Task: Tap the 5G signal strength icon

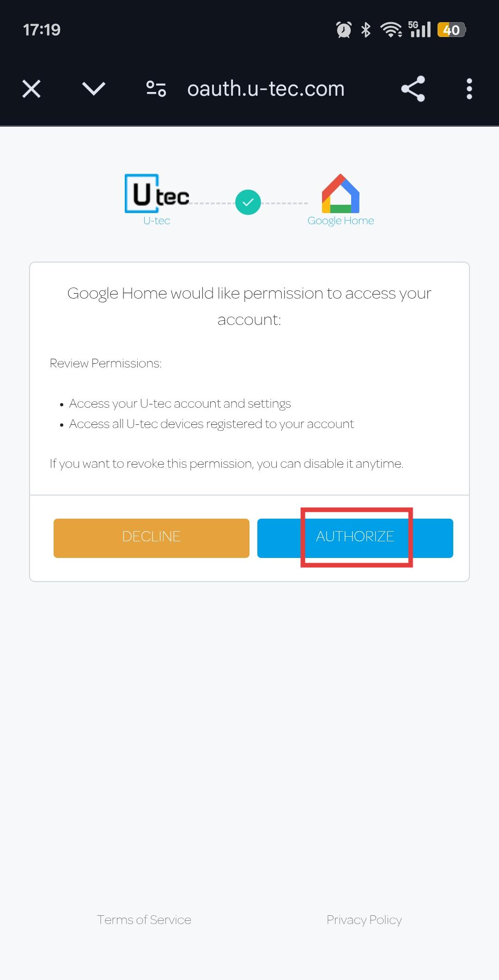Action: coord(420,29)
